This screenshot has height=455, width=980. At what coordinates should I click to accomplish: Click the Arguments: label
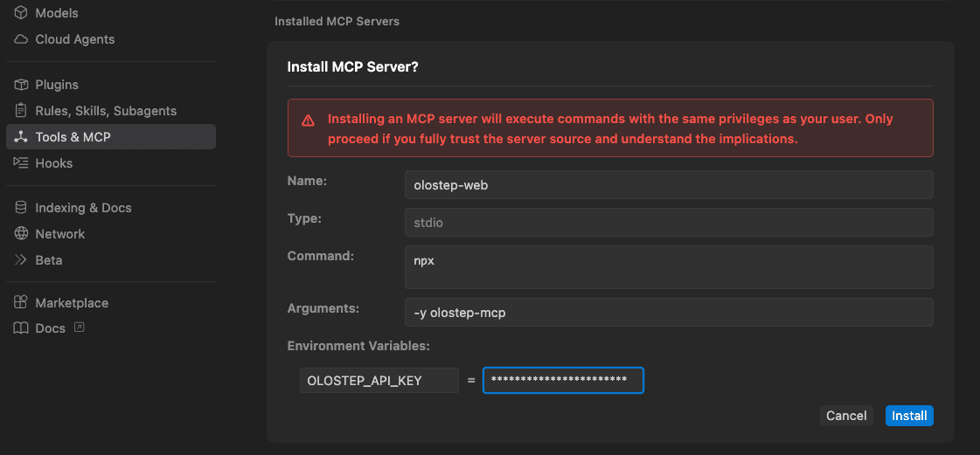323,307
